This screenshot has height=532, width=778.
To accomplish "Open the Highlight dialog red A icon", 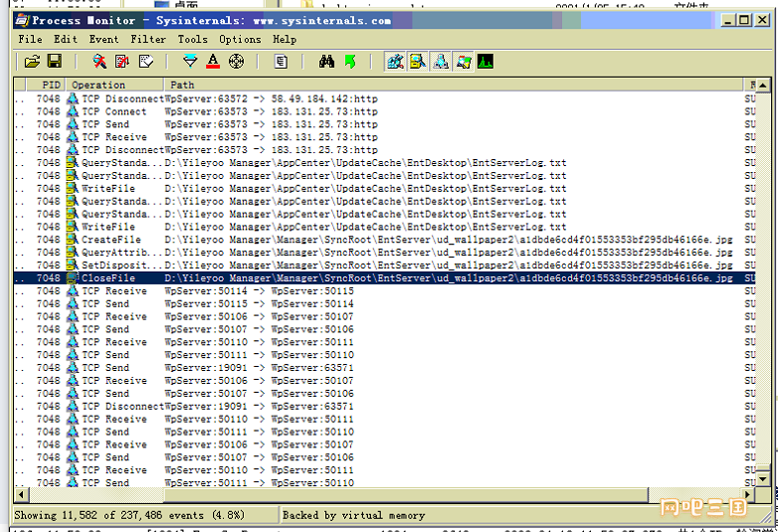I will point(213,62).
